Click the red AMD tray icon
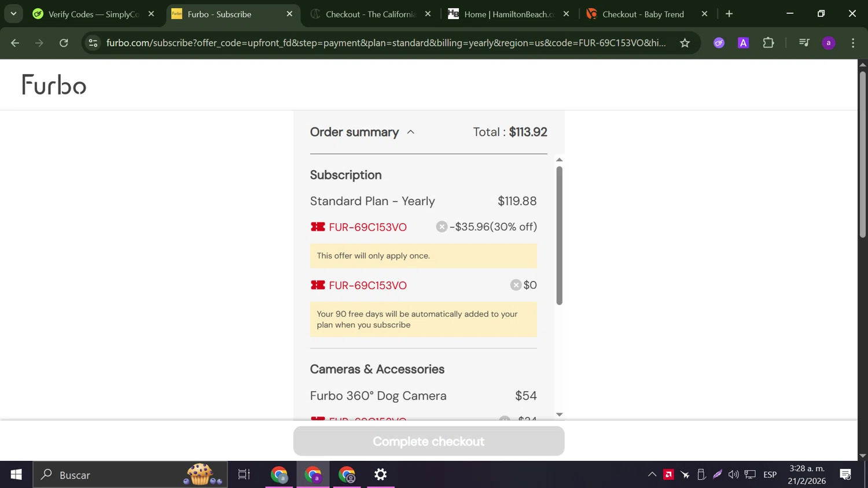 tap(668, 475)
